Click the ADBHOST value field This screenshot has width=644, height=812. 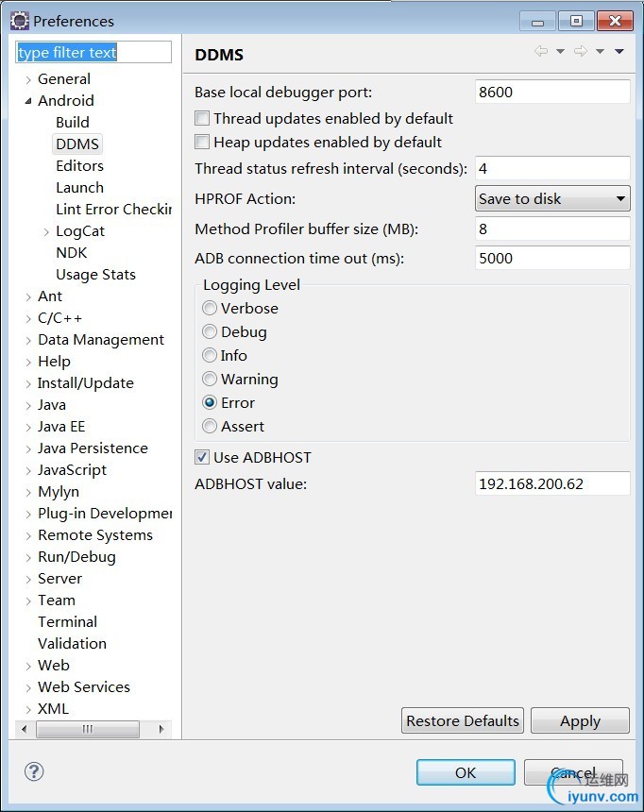click(x=552, y=483)
